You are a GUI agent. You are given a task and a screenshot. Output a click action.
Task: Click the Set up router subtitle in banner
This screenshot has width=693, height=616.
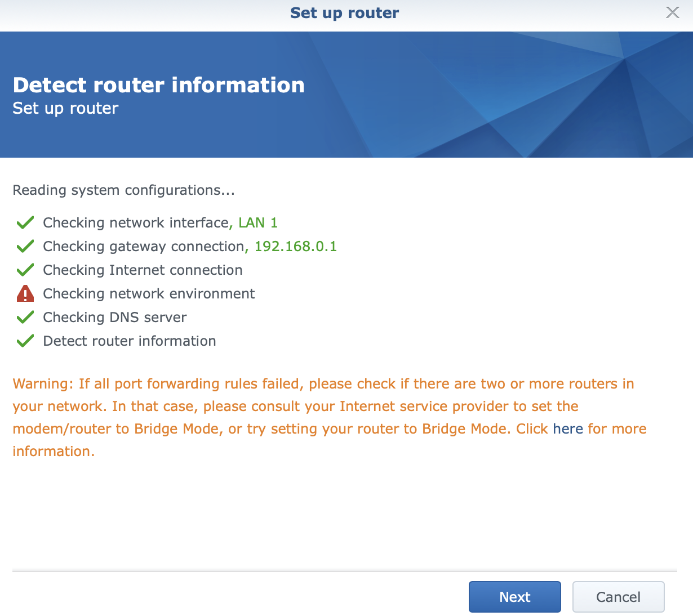(65, 108)
